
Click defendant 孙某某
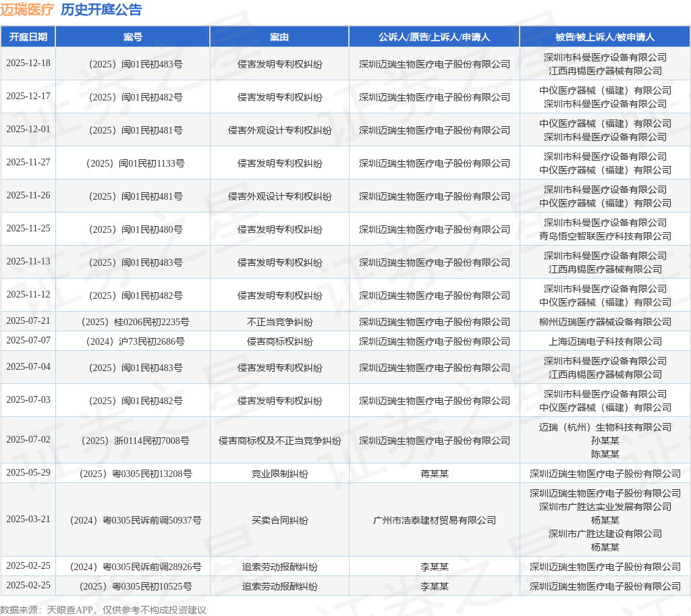605,441
